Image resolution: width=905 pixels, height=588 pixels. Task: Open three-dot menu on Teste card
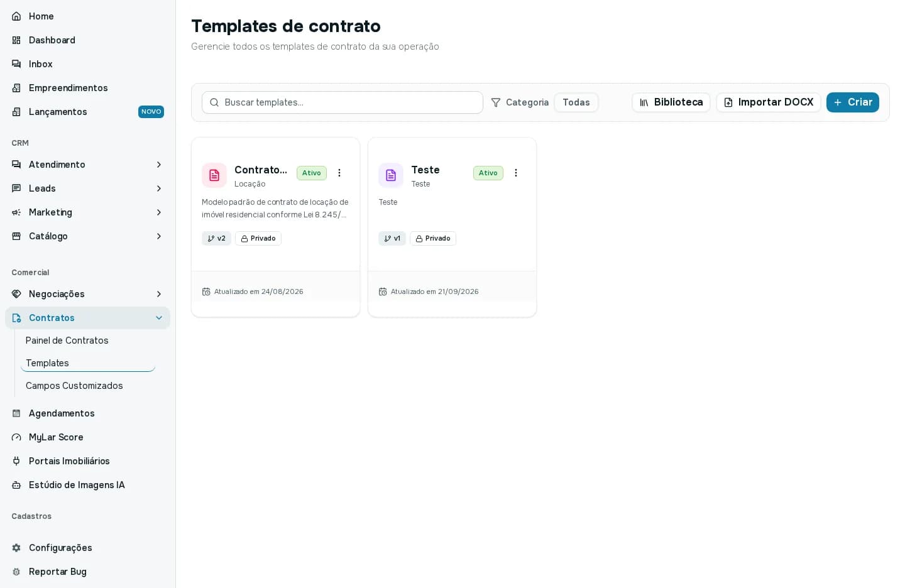point(516,173)
